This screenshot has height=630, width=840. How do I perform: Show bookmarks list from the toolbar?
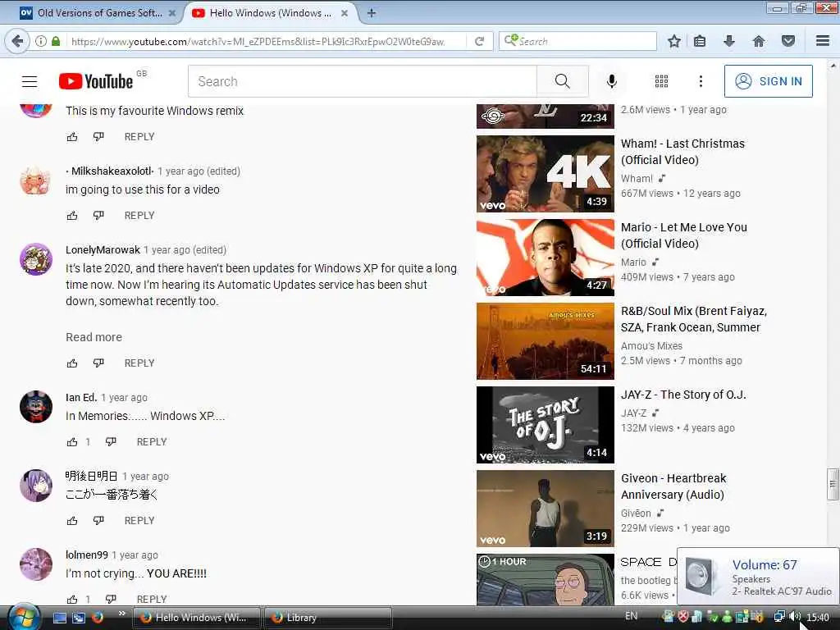(700, 41)
